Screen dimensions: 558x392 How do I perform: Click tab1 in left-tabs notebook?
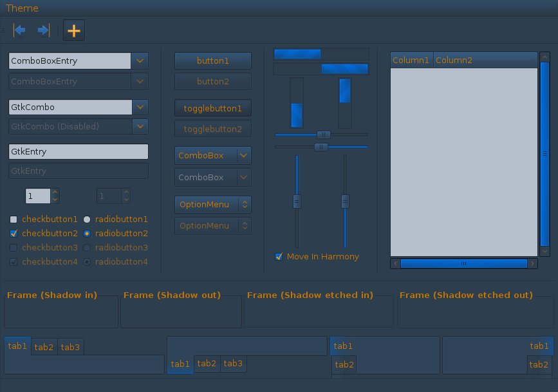(x=343, y=346)
